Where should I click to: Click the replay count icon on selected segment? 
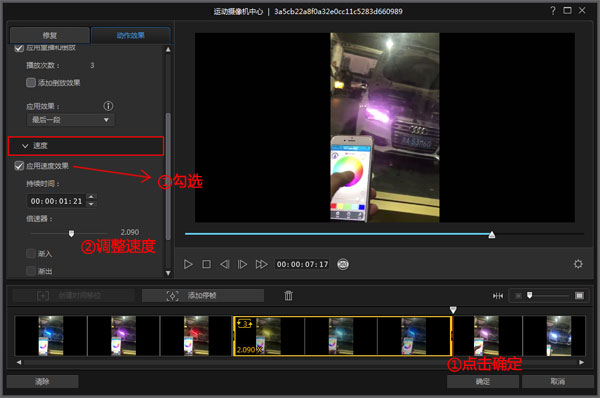click(245, 324)
